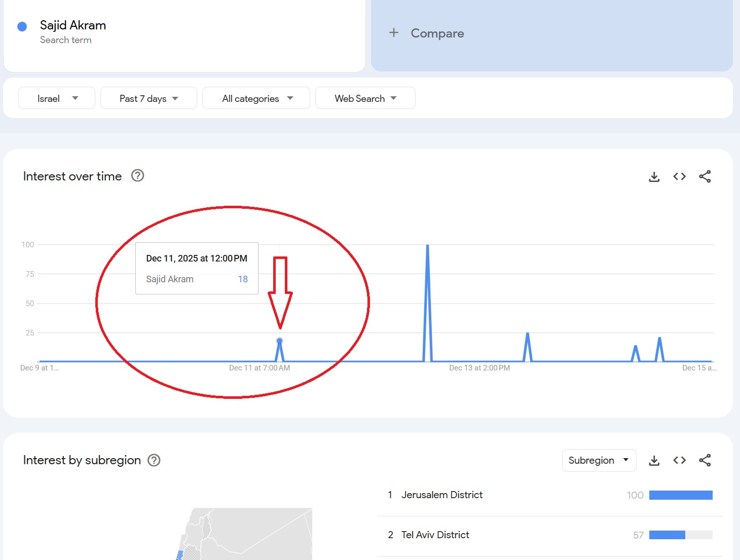Open the Israel country dropdown
Viewport: 740px width, 560px height.
click(x=57, y=98)
